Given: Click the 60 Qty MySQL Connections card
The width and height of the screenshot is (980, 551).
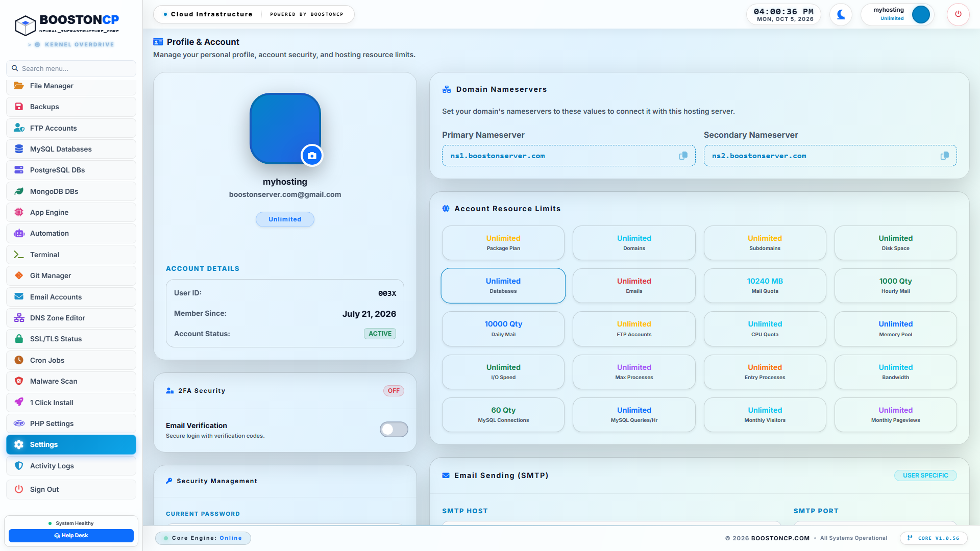Looking at the screenshot, I should click(x=503, y=415).
